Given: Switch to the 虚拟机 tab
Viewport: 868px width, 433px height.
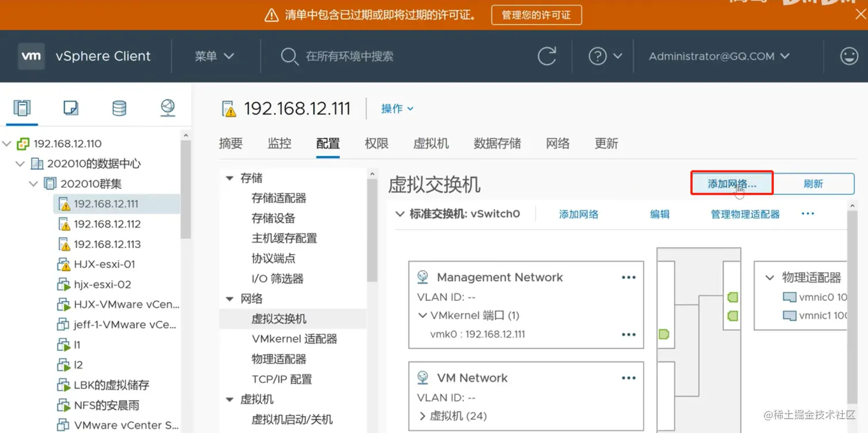Looking at the screenshot, I should click(431, 144).
